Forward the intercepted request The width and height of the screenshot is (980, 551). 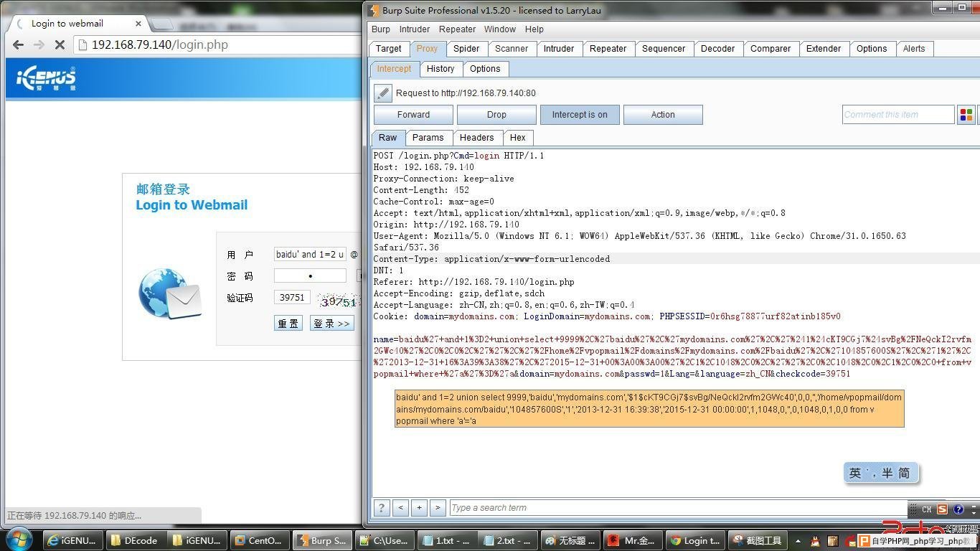(x=413, y=115)
